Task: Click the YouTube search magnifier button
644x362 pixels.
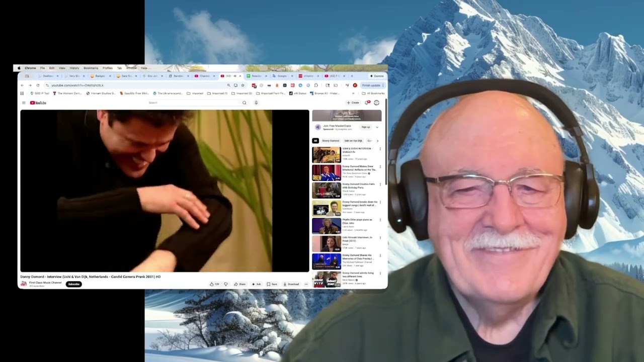Action: click(245, 103)
